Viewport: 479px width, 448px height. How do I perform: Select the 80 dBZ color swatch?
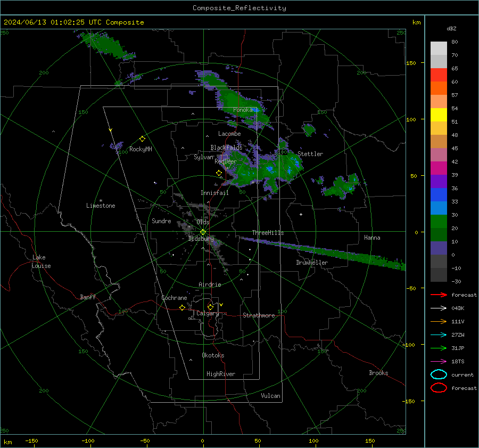[439, 48]
